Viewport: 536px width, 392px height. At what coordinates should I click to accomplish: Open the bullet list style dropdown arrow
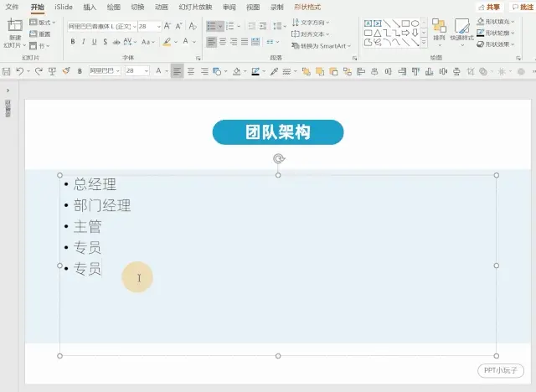pos(220,26)
